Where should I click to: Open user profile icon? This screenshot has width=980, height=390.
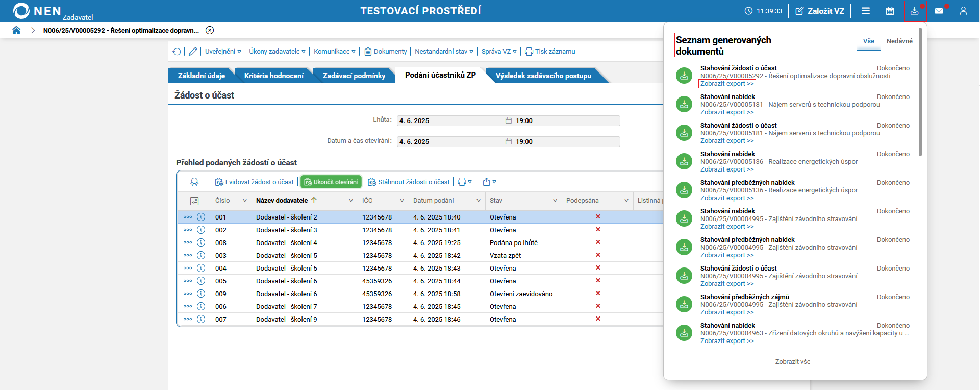(x=963, y=11)
